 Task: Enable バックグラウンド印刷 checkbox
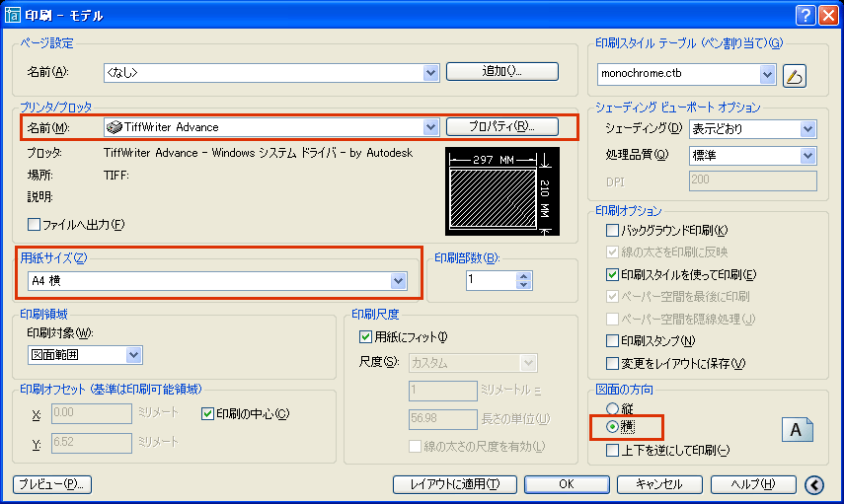tap(612, 230)
